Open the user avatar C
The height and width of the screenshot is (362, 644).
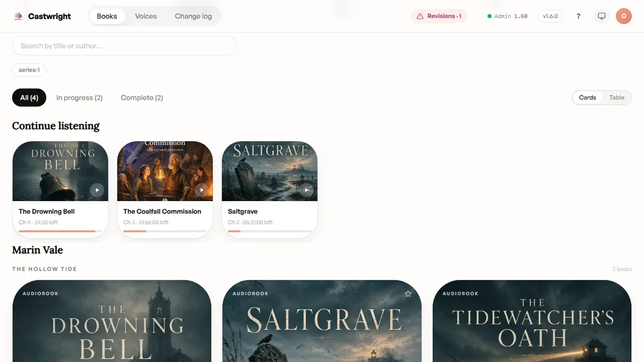[x=624, y=16]
